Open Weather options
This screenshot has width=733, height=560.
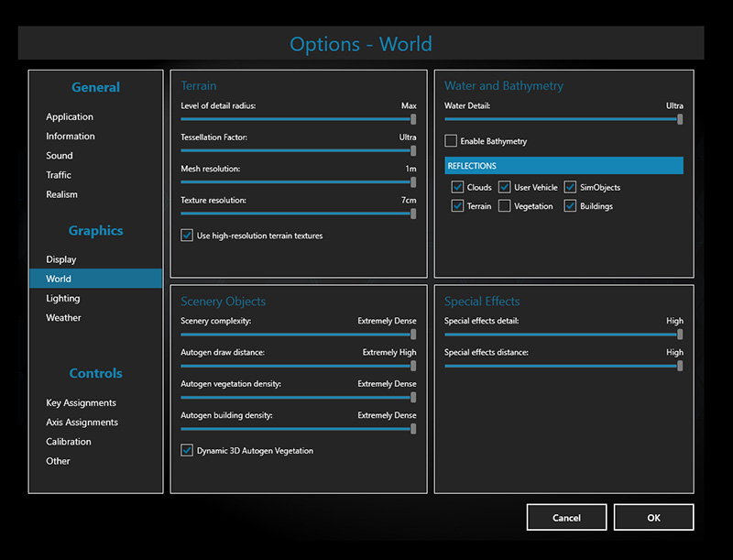coord(63,318)
